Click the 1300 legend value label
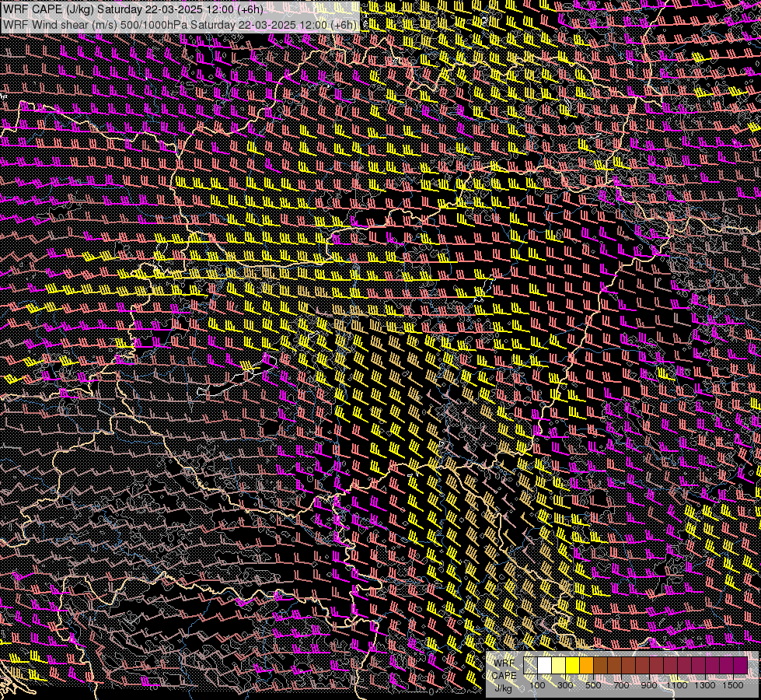 tap(705, 685)
